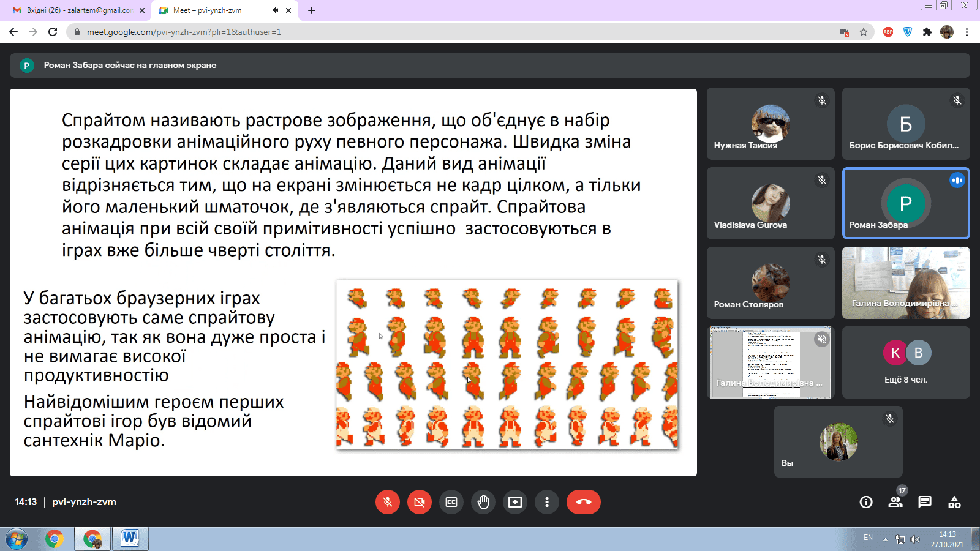Click the 'P' avatar in the notification banner
Image resolution: width=980 pixels, height=551 pixels.
point(26,66)
